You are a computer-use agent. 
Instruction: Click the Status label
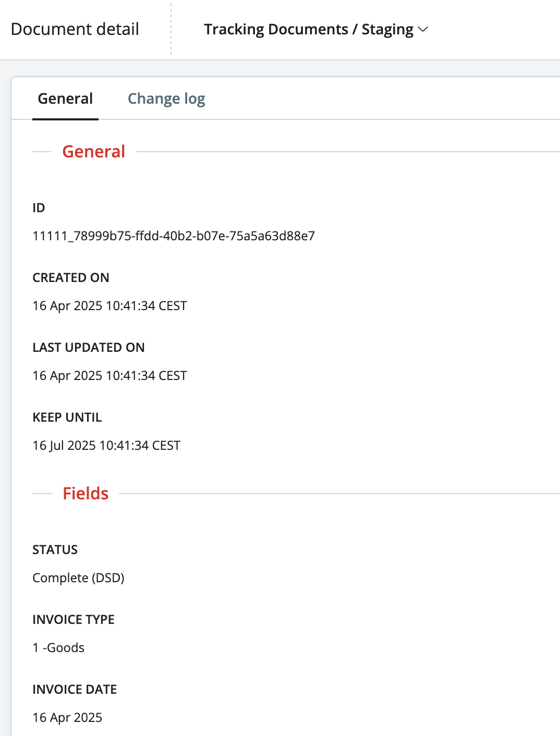[55, 550]
